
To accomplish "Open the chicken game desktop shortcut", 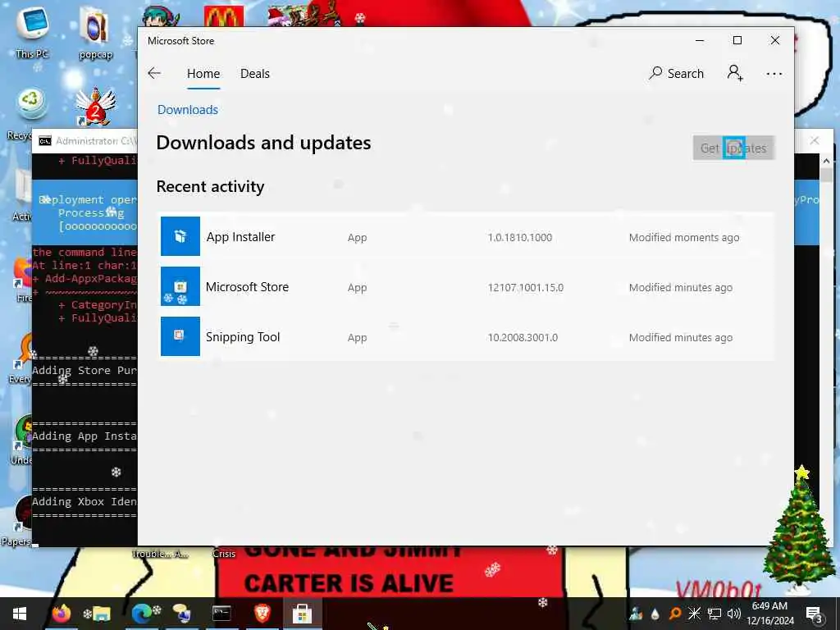I will pos(95,106).
